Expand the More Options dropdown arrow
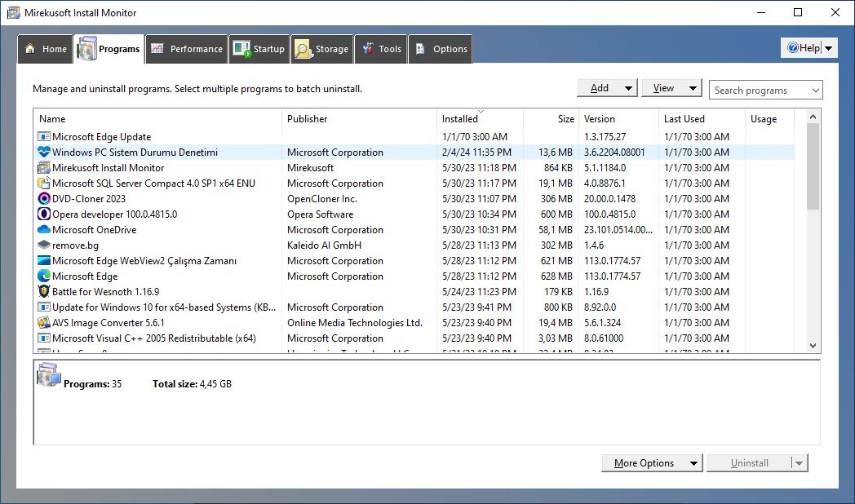 pyautogui.click(x=693, y=463)
